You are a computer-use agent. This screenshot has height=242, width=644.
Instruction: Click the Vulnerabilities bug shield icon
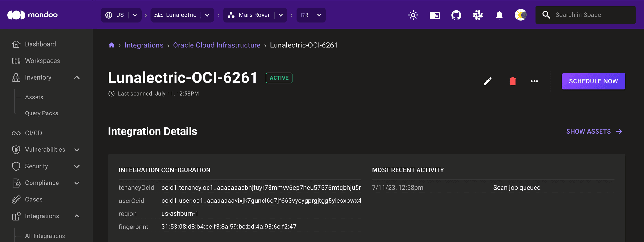tap(16, 150)
